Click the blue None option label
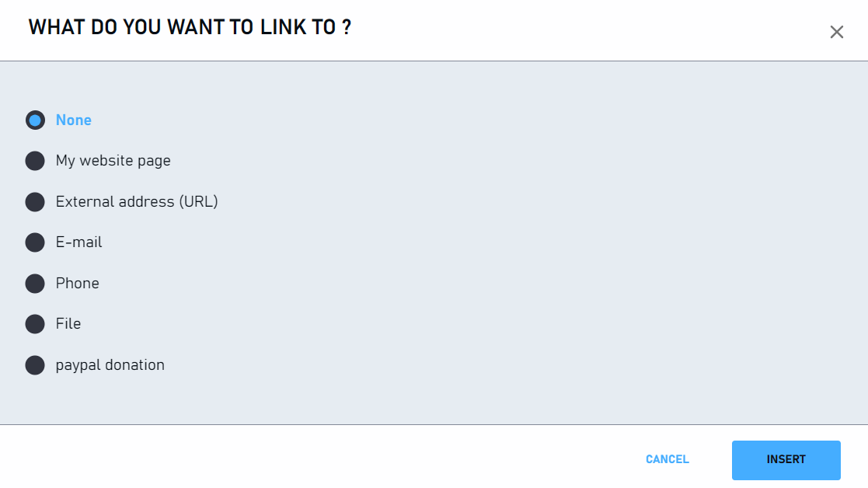868x488 pixels. click(x=74, y=120)
